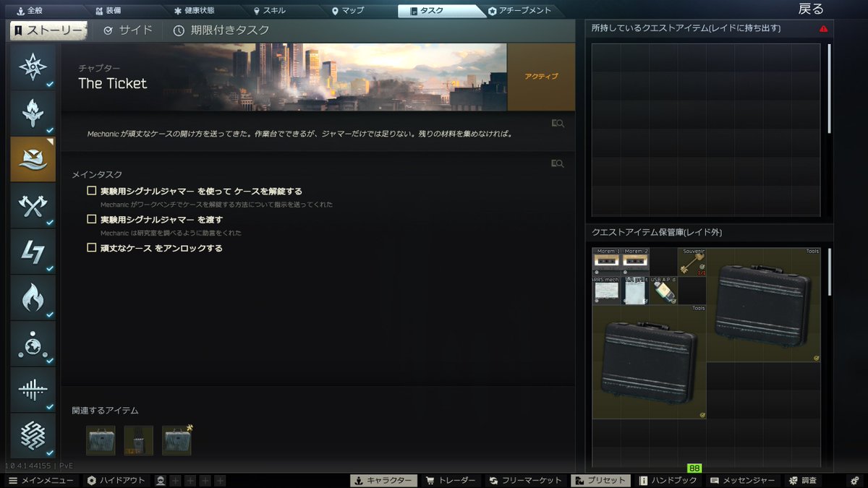Open キャラクター screen

click(x=383, y=481)
